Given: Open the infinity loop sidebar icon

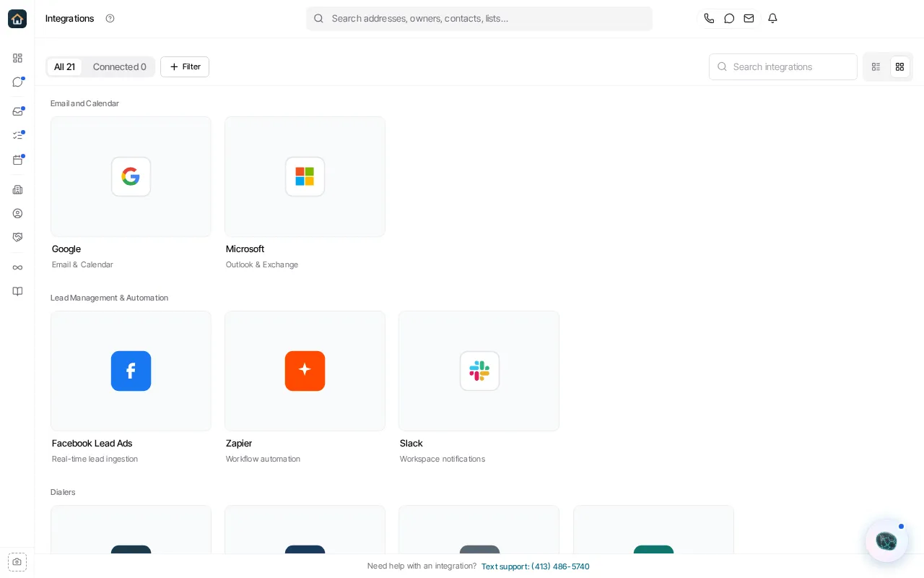Looking at the screenshot, I should point(17,267).
